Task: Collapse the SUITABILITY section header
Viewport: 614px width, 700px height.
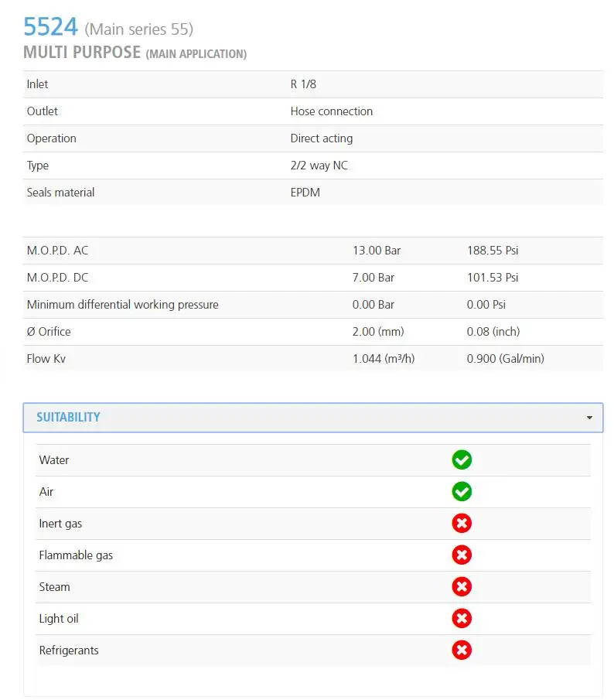Action: coord(313,418)
